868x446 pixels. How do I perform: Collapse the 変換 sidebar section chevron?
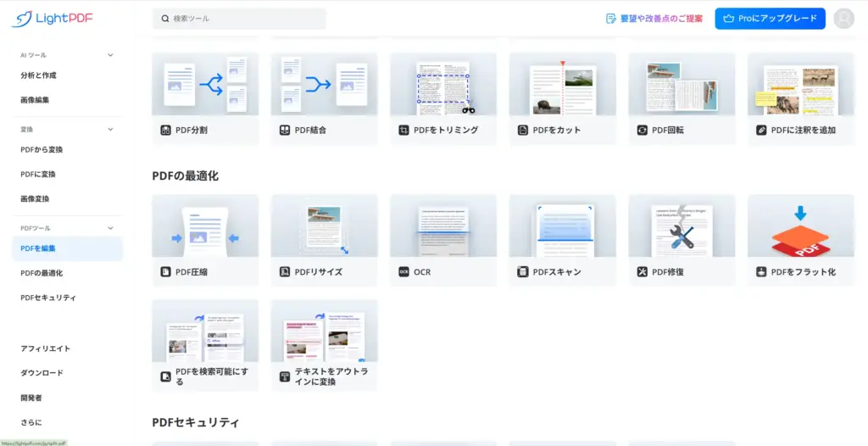[x=110, y=130]
